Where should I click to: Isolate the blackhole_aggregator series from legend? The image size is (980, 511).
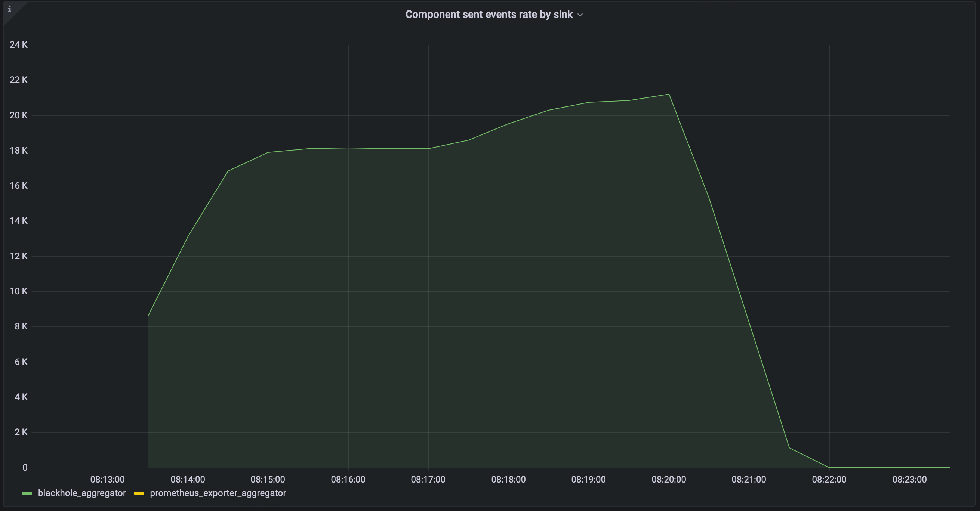tap(82, 493)
